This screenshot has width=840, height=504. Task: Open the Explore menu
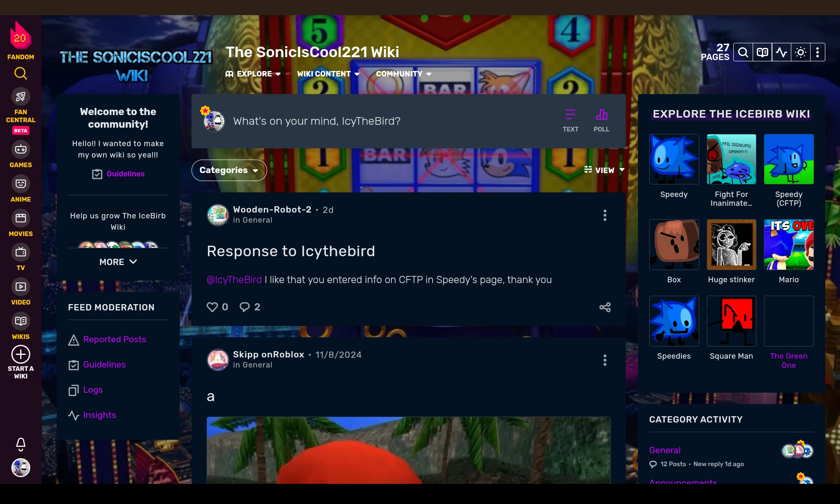(253, 74)
